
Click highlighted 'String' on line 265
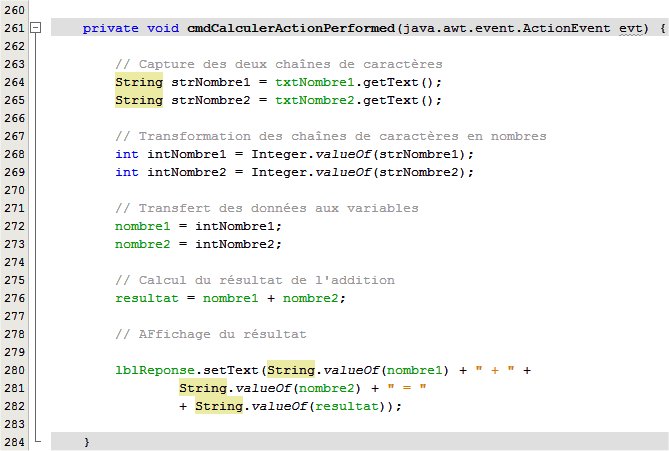139,100
